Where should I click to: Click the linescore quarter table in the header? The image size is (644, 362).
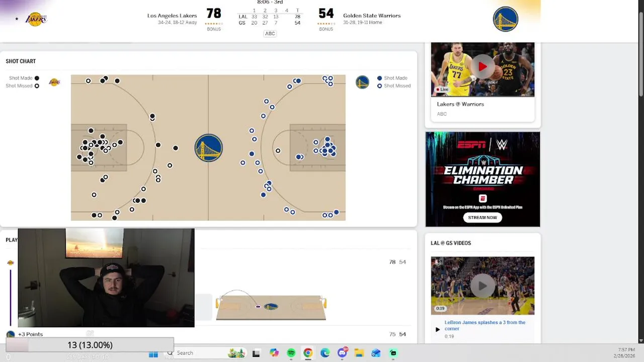(x=270, y=17)
